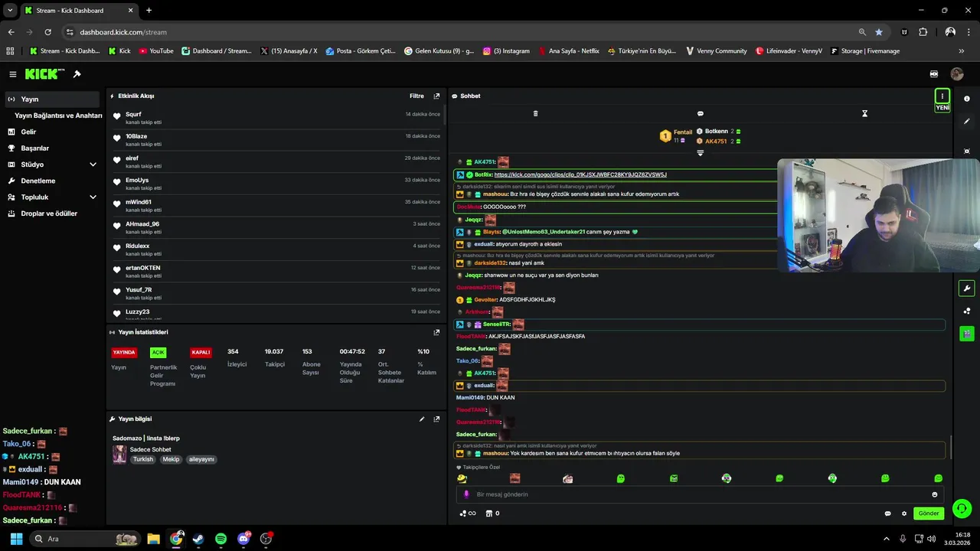Select EmoUys's follow event row

276,184
